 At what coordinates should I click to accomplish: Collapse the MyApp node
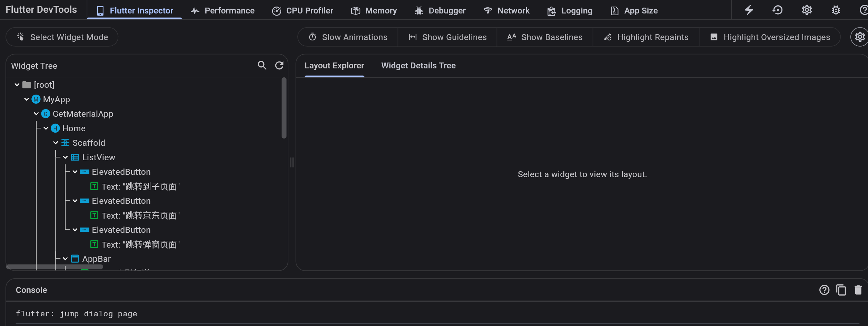tap(27, 99)
